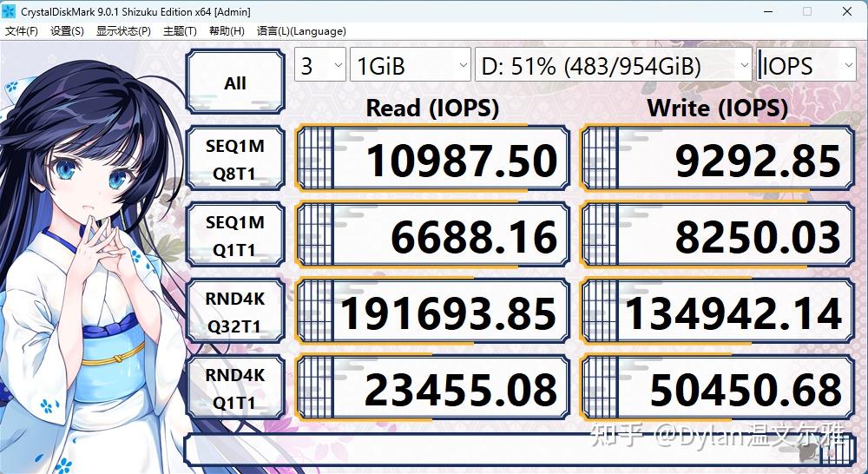Minimize the CrystalDiskMark window
This screenshot has width=868, height=474.
(766, 11)
